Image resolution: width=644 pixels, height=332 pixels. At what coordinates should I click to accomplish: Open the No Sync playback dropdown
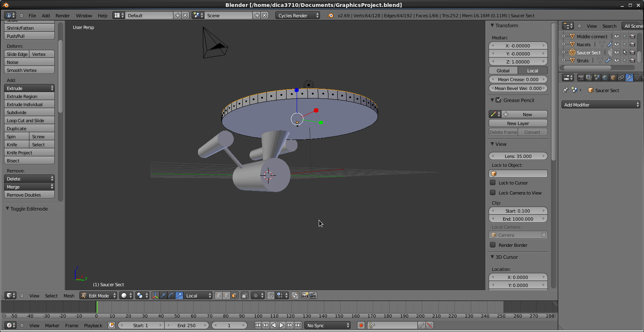(x=328, y=325)
